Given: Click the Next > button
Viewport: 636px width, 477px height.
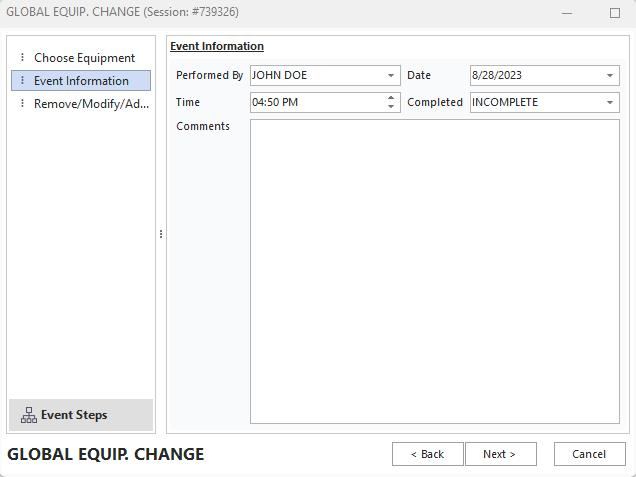Looking at the screenshot, I should coord(501,454).
